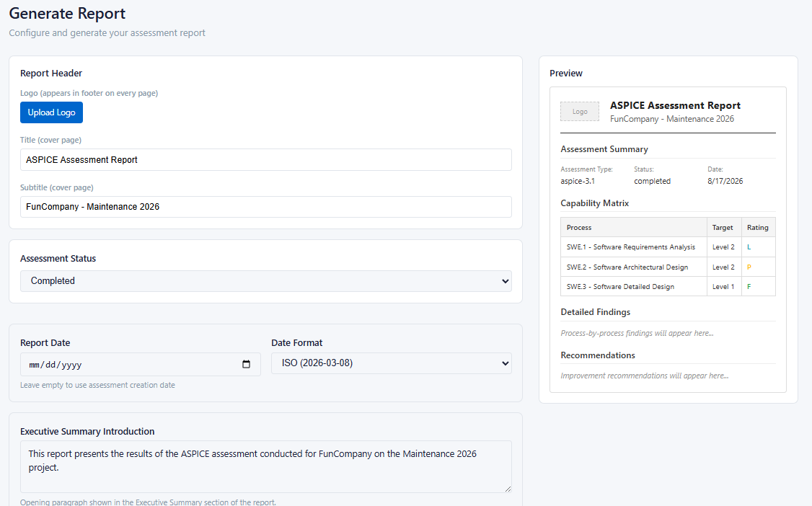Click the 'Generate Report' page heading
This screenshot has height=506, width=812.
click(x=67, y=14)
